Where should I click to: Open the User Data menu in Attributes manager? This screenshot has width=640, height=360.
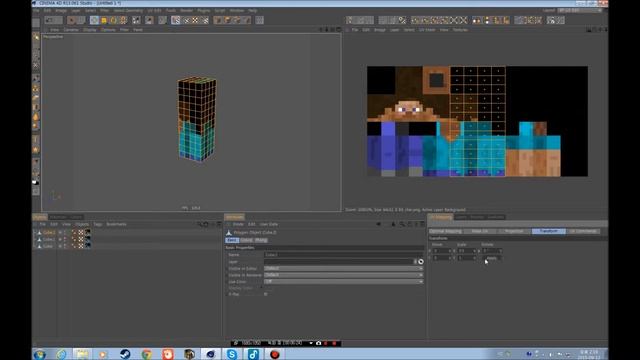coord(269,224)
